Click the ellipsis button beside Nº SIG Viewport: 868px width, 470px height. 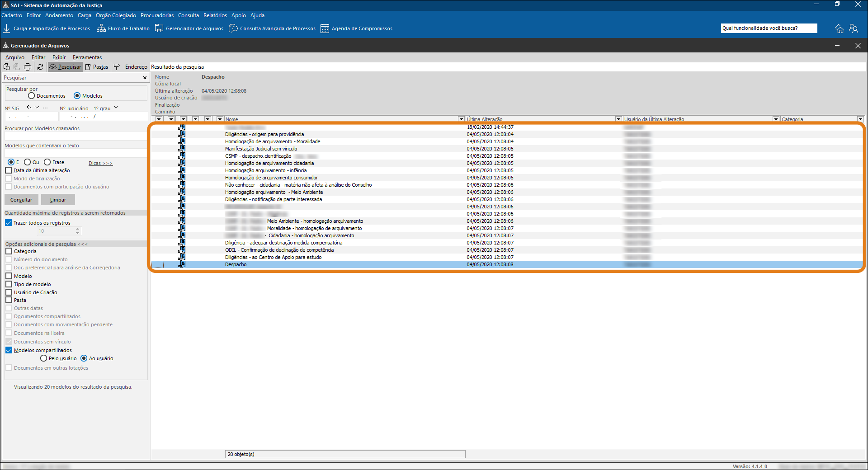tap(45, 108)
